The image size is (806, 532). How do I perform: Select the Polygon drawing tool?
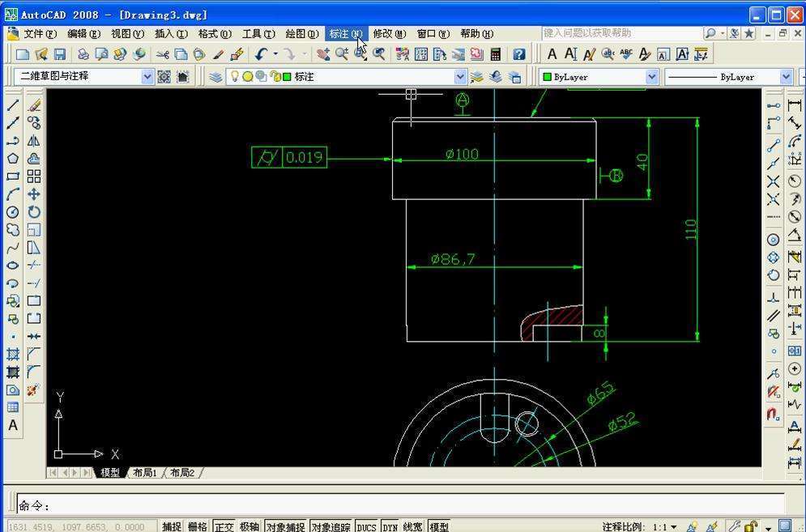point(13,159)
